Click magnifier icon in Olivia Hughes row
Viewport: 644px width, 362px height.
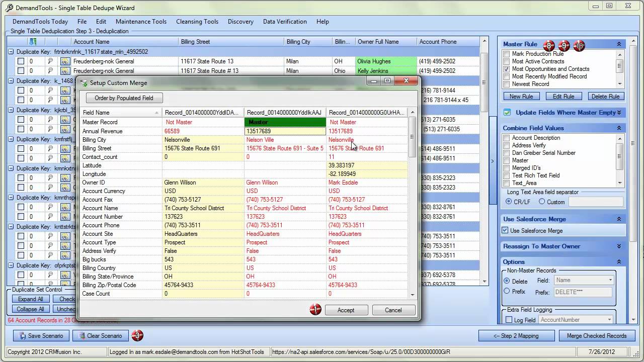[x=50, y=61]
